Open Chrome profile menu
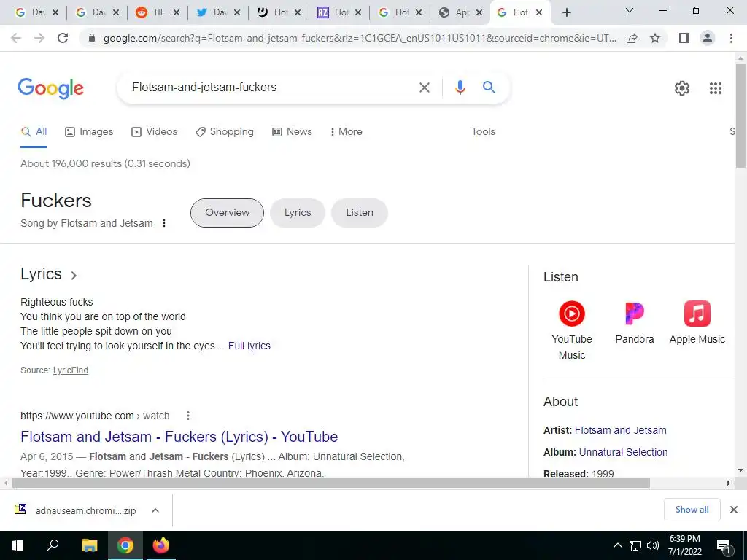Screen dimensions: 747x560 coord(708,38)
